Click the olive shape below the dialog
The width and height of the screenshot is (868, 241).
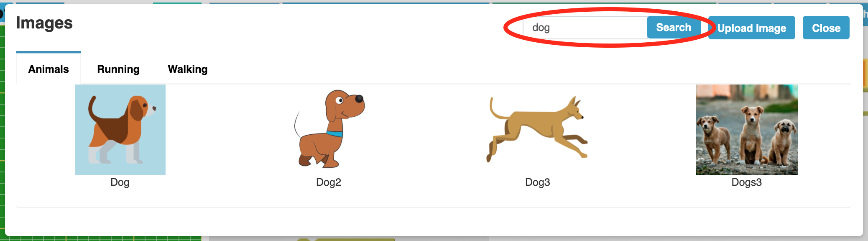pyautogui.click(x=345, y=239)
